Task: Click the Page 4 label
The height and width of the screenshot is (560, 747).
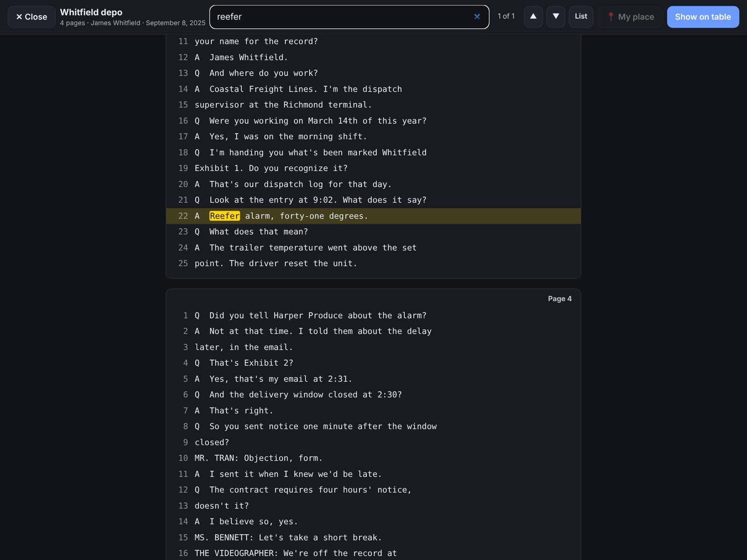Action: tap(559, 298)
